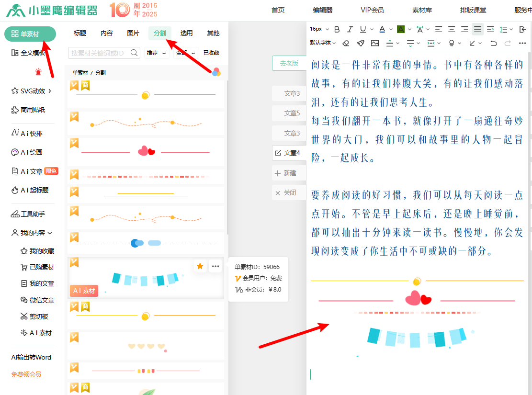This screenshot has width=532, height=395.
Task: Open VIP会员 in top navigation
Action: click(372, 10)
